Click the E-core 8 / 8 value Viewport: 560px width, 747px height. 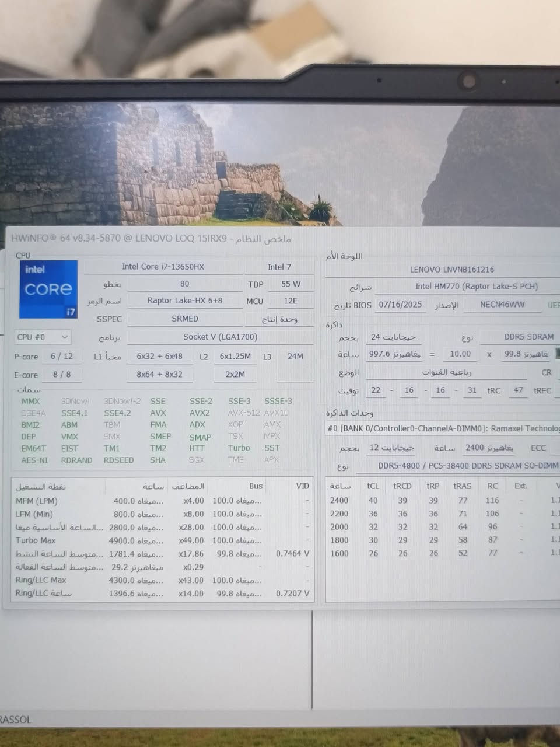[x=62, y=375]
